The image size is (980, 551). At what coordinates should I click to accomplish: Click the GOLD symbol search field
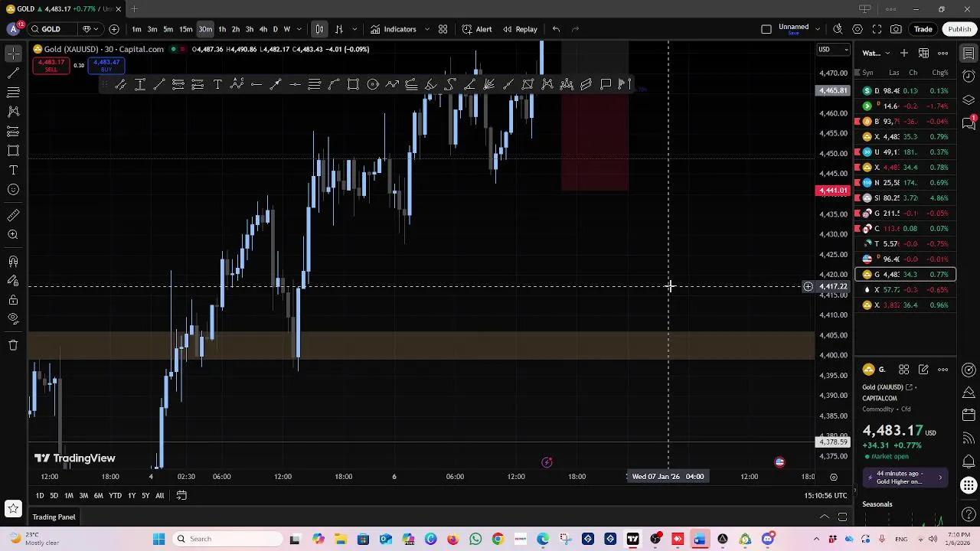[x=53, y=29]
